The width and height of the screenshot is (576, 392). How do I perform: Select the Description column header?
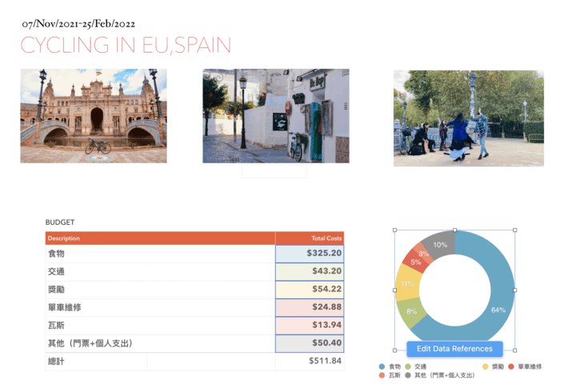[160, 238]
